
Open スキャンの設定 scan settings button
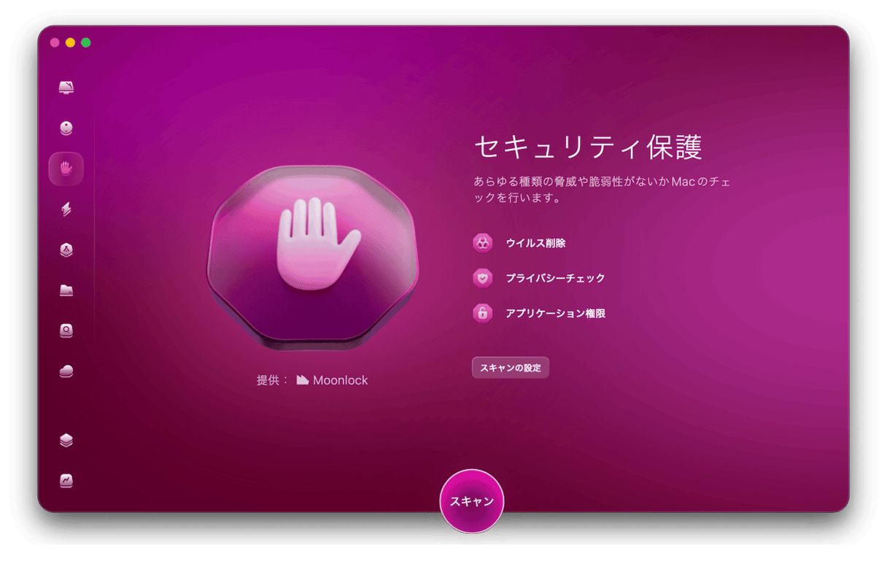(x=511, y=368)
